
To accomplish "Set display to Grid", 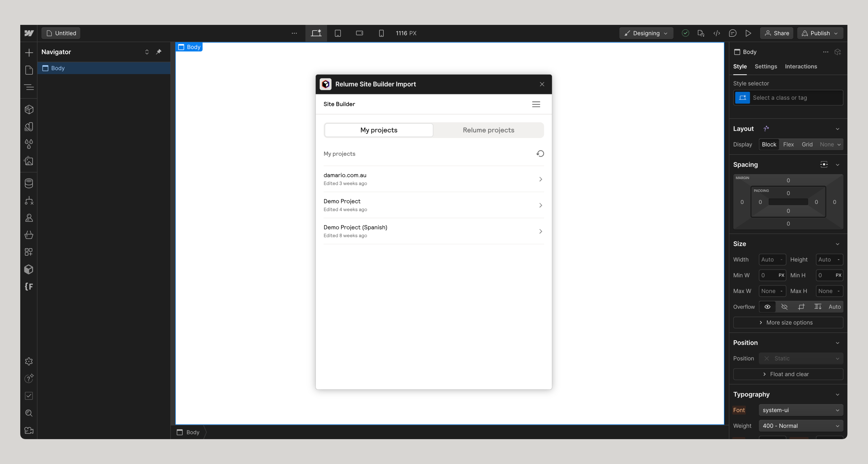I will tap(807, 144).
